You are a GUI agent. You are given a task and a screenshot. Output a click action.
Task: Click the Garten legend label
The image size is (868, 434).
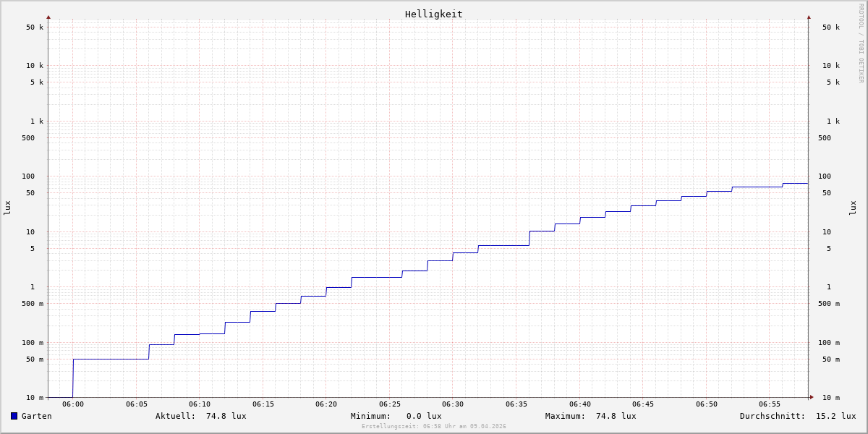(36, 416)
